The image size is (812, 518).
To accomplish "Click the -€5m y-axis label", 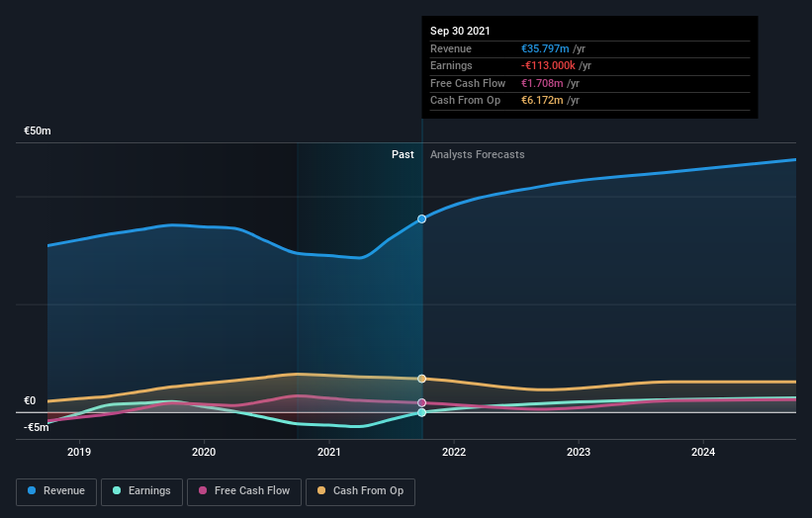I will pos(37,427).
